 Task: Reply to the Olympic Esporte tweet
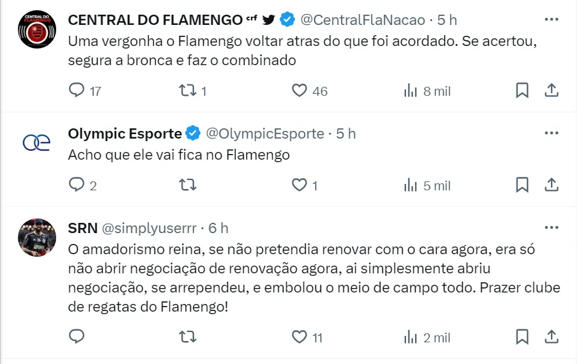[77, 185]
